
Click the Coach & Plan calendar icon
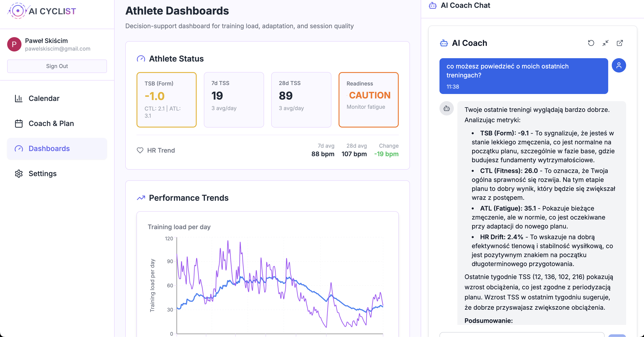click(x=19, y=123)
